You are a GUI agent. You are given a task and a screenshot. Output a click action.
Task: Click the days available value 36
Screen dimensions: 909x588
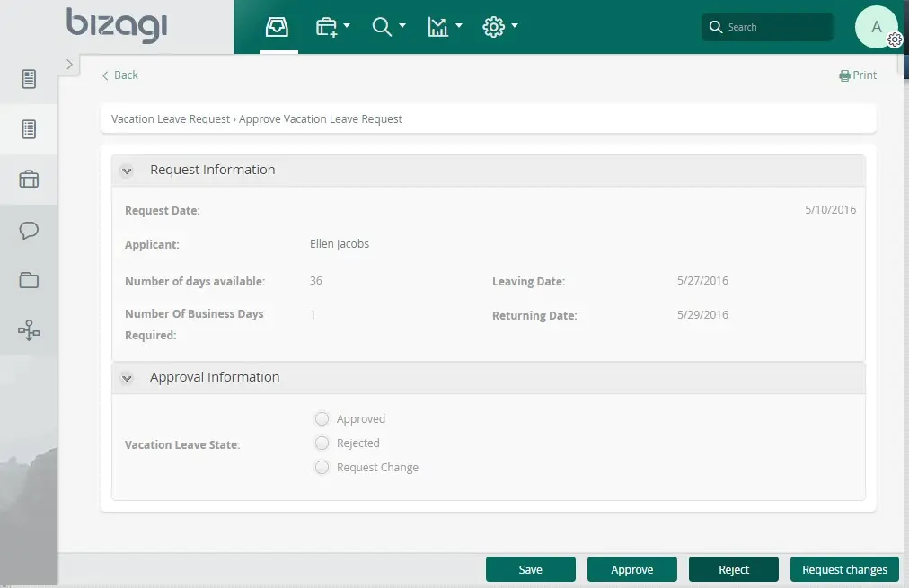point(316,280)
